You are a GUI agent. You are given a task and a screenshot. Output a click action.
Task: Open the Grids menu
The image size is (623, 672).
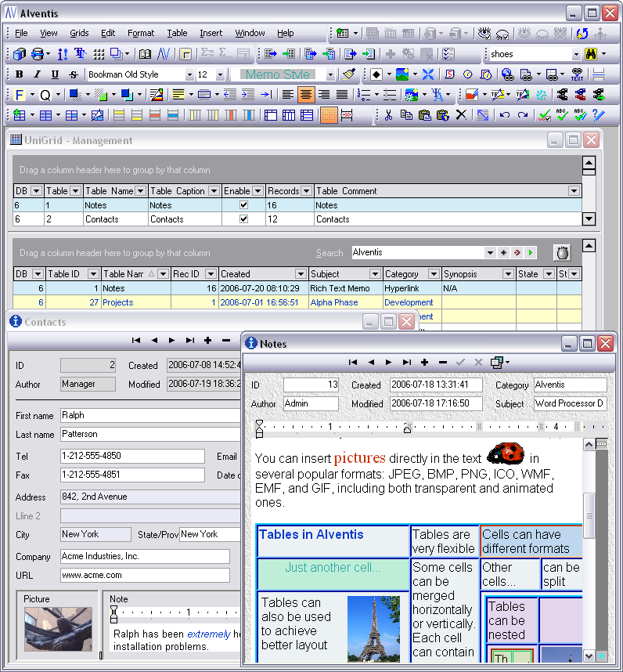point(79,33)
